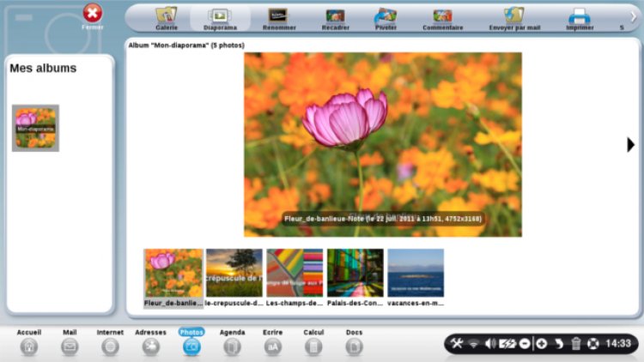Show the Palais-des-Con thumbnail photo
The height and width of the screenshot is (362, 644).
[x=355, y=273]
